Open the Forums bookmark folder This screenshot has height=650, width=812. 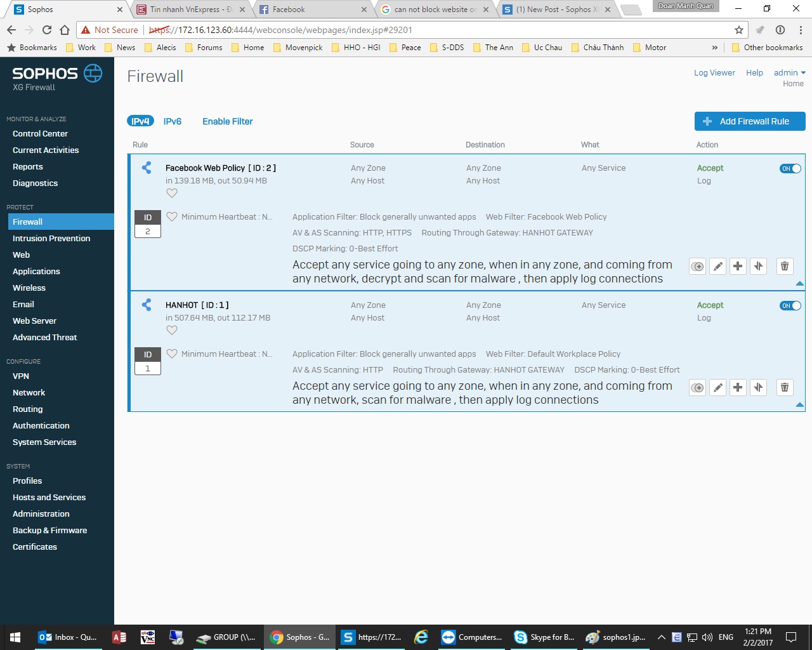pyautogui.click(x=202, y=48)
